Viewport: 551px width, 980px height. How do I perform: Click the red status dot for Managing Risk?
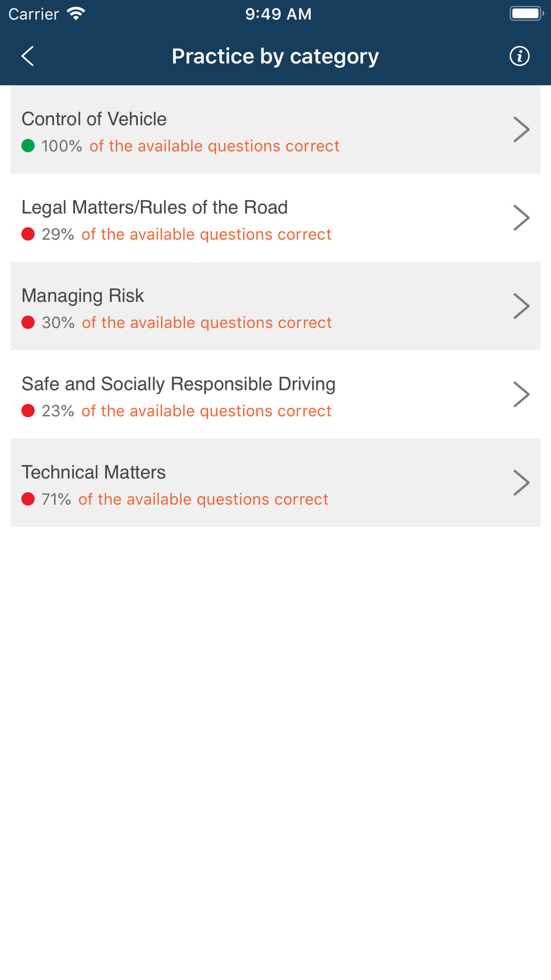(28, 322)
